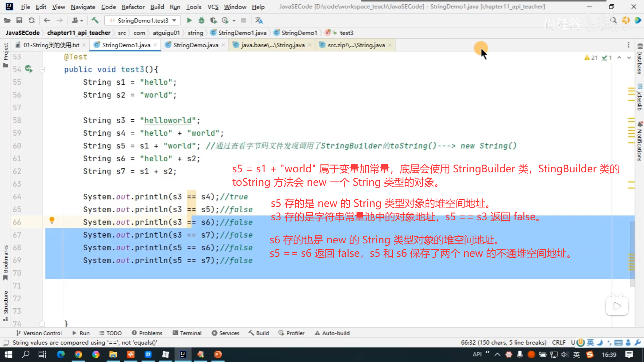Click the Save All icon
This screenshot has width=644, height=362.
(x=19, y=20)
